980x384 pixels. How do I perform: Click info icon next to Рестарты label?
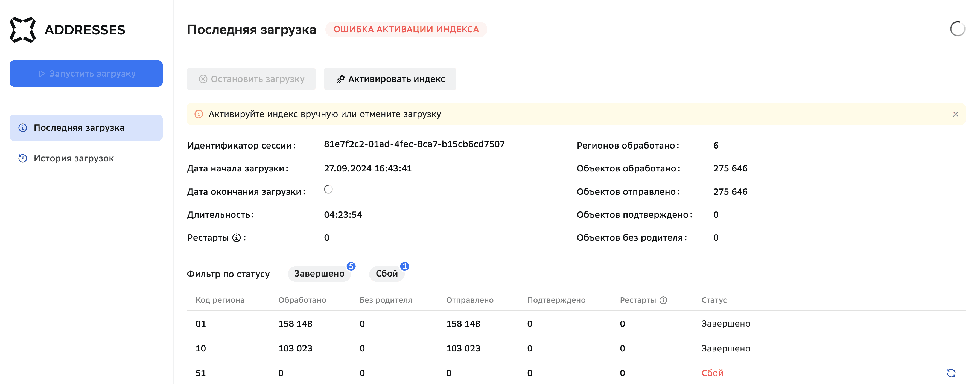coord(237,238)
